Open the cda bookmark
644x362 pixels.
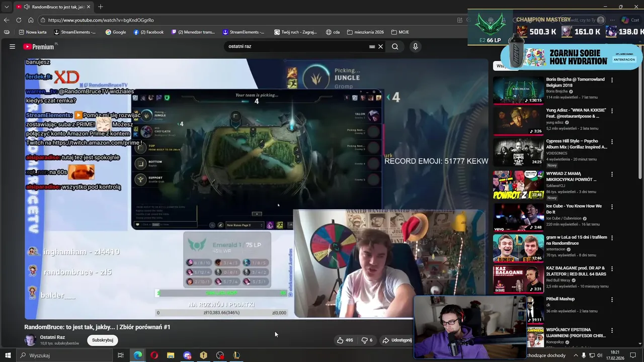click(x=333, y=32)
